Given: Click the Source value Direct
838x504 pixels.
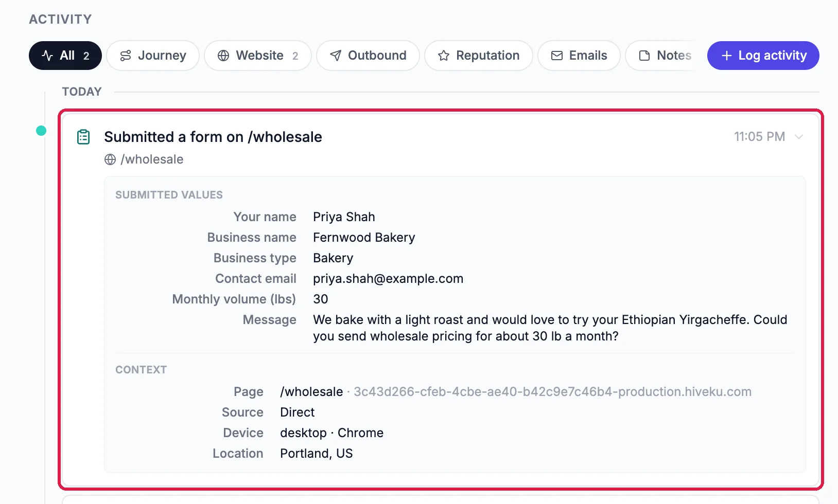Looking at the screenshot, I should 297,412.
